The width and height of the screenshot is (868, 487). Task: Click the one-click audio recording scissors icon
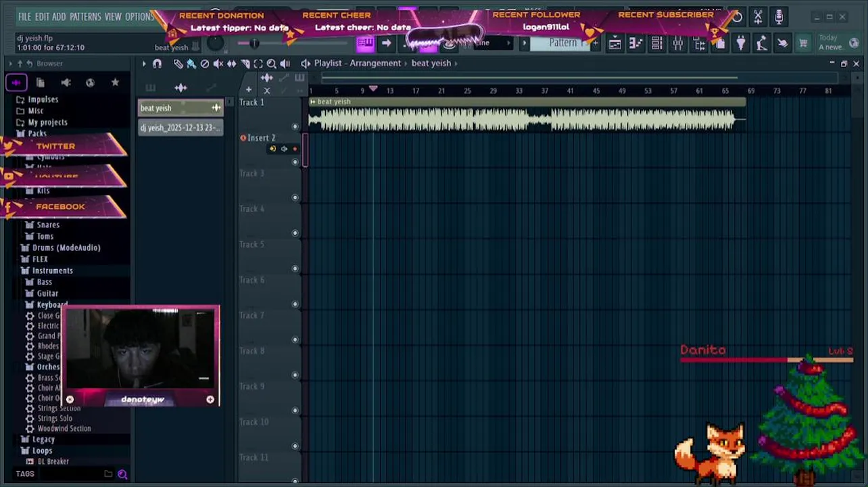(x=758, y=17)
